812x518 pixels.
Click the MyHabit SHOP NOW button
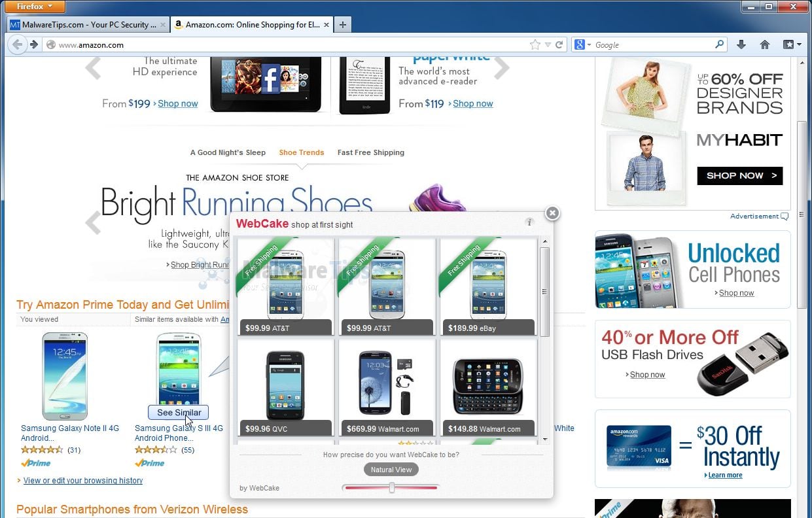(740, 175)
